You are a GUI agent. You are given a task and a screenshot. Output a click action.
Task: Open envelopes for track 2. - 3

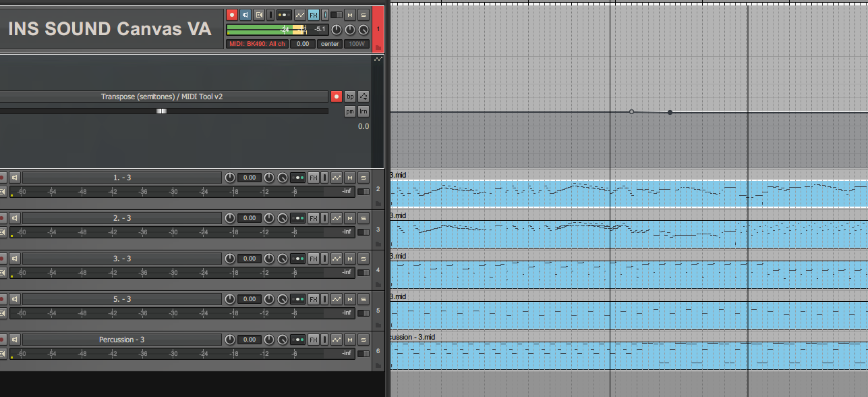point(336,218)
